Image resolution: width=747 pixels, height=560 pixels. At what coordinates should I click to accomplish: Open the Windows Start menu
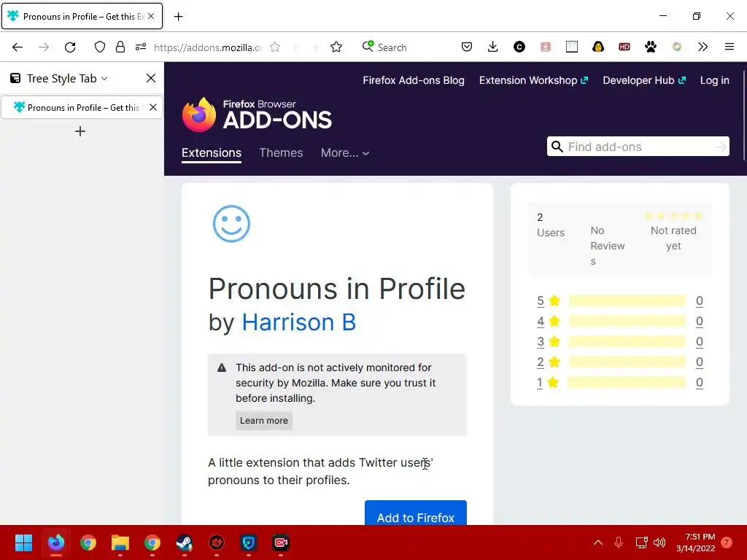pos(24,542)
